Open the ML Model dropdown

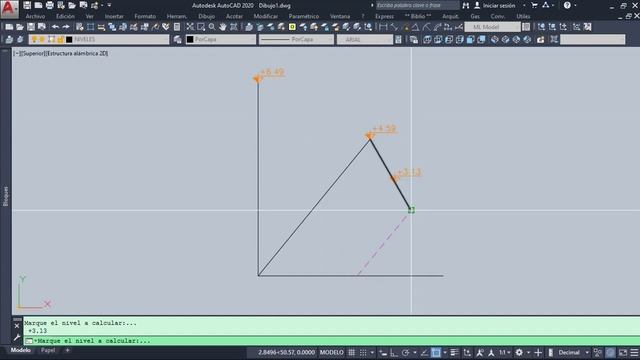pos(492,27)
